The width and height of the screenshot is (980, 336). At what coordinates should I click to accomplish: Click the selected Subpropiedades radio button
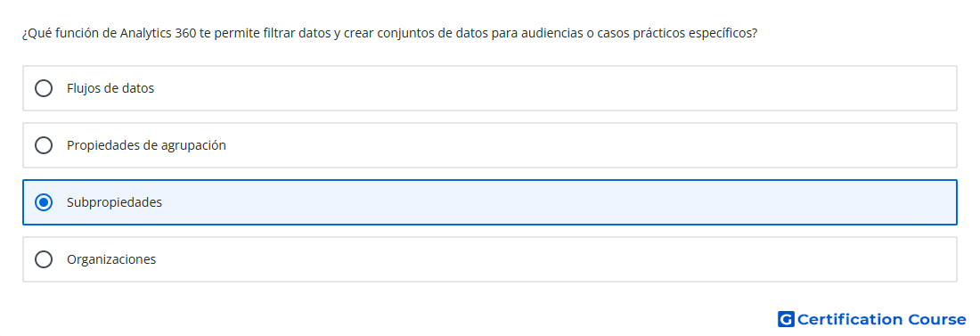point(44,202)
